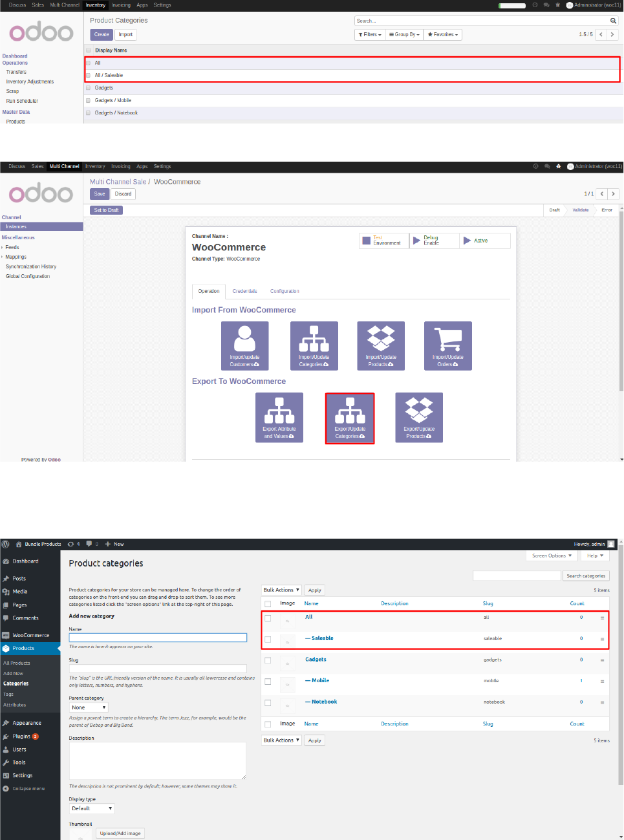This screenshot has width=624, height=840.
Task: Toggle the Debug Enable button
Action: [434, 241]
